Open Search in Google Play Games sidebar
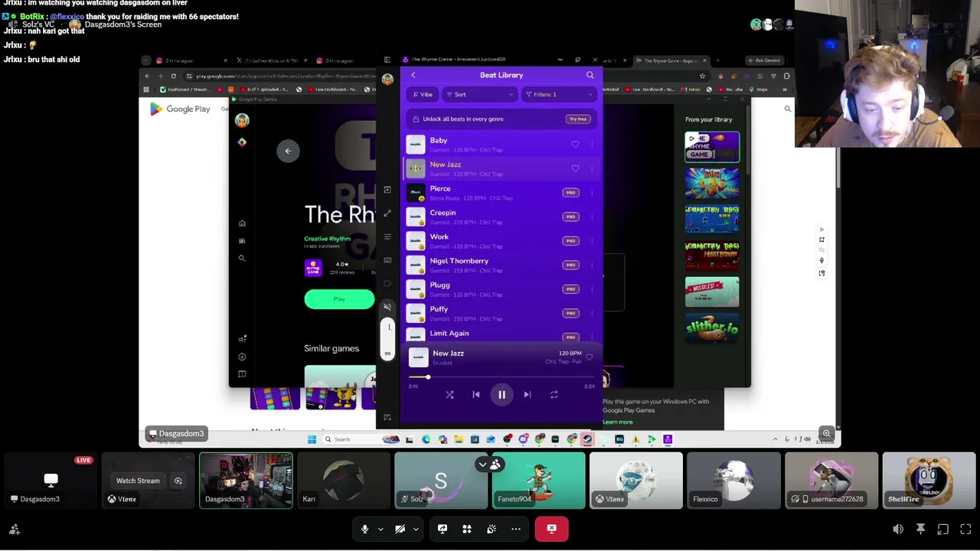The width and height of the screenshot is (980, 551). coord(242,259)
